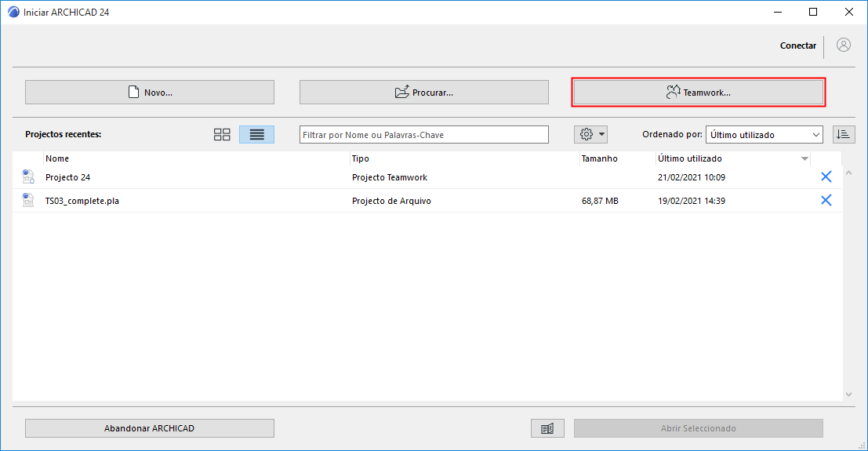
Task: Open the Ordenado por sort dropdown
Action: click(764, 135)
